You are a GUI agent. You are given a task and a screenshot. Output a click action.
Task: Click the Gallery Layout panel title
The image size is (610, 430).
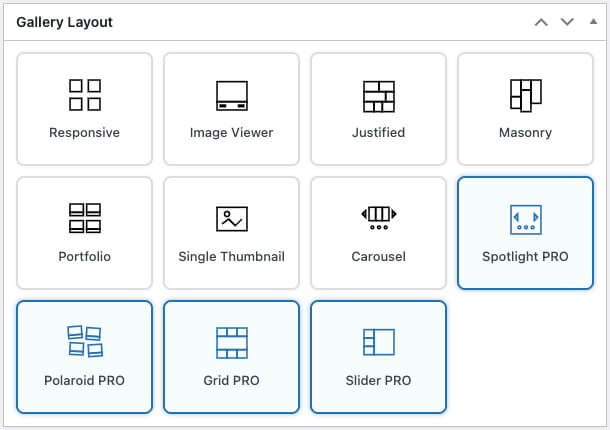tap(65, 22)
